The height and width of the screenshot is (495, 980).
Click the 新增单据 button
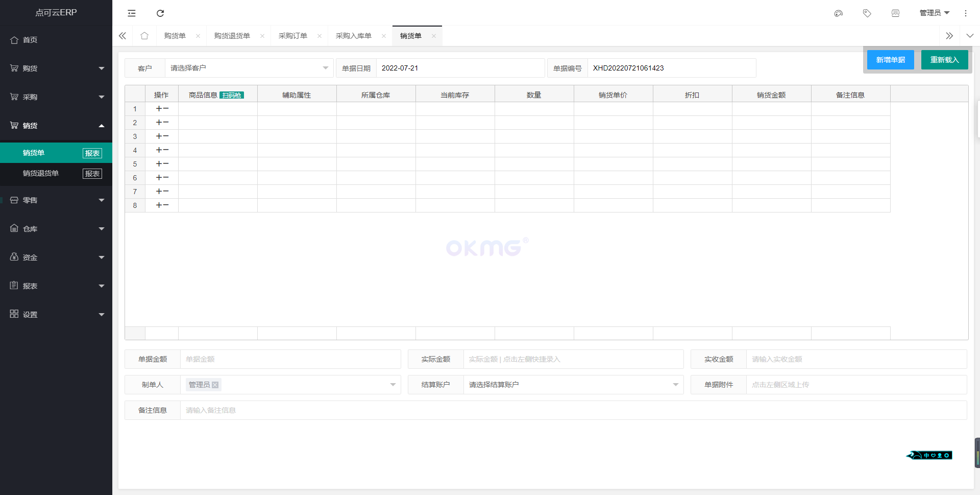[891, 60]
